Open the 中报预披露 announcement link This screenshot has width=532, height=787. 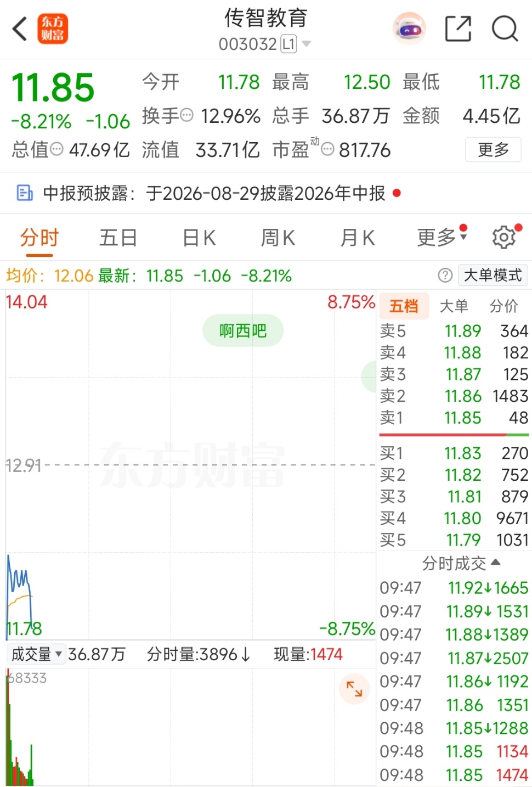tap(214, 193)
